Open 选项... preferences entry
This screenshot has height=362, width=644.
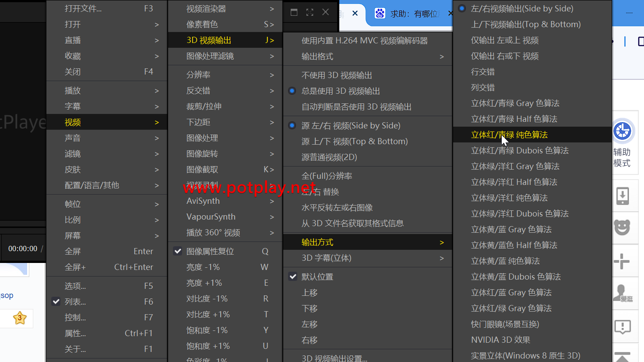[107, 286]
